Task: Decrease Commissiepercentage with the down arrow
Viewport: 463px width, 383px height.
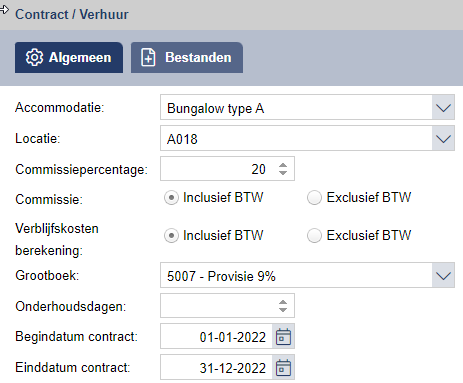Action: [x=283, y=173]
